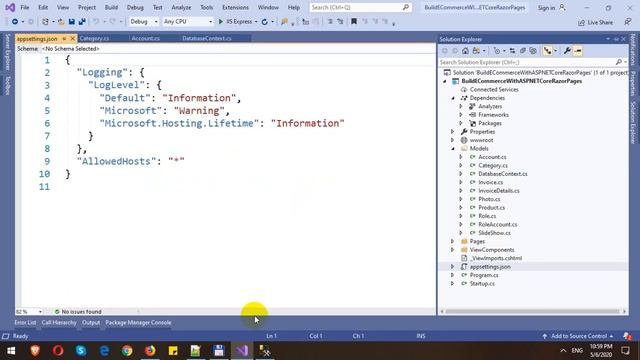Collapse the Dependencies node
The height and width of the screenshot is (360, 640).
453,98
